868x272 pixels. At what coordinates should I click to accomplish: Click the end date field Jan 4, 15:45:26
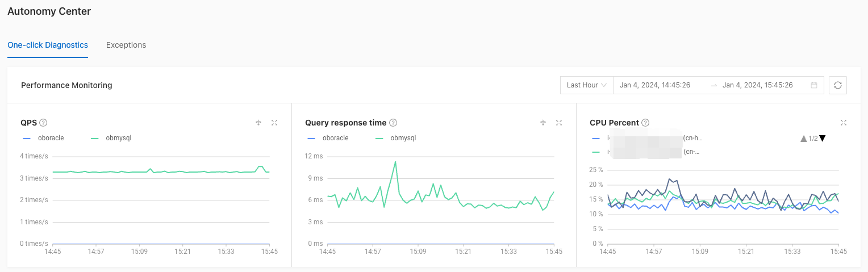(758, 85)
